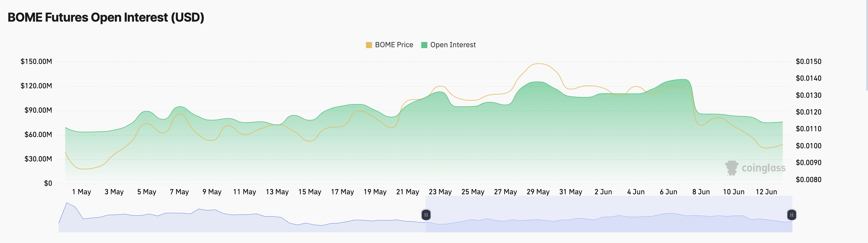Click the 13 May date label

coord(277,192)
